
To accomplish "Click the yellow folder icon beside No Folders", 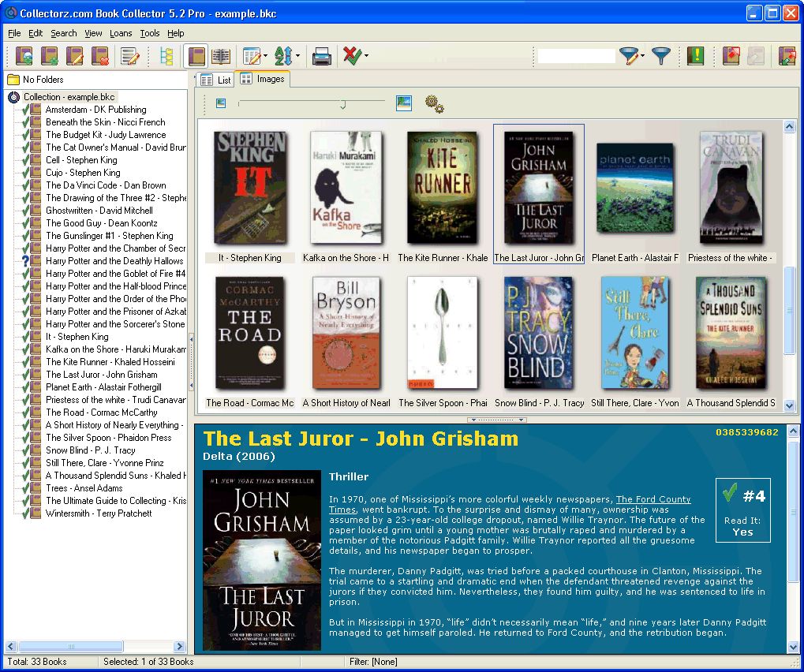I will click(x=13, y=80).
